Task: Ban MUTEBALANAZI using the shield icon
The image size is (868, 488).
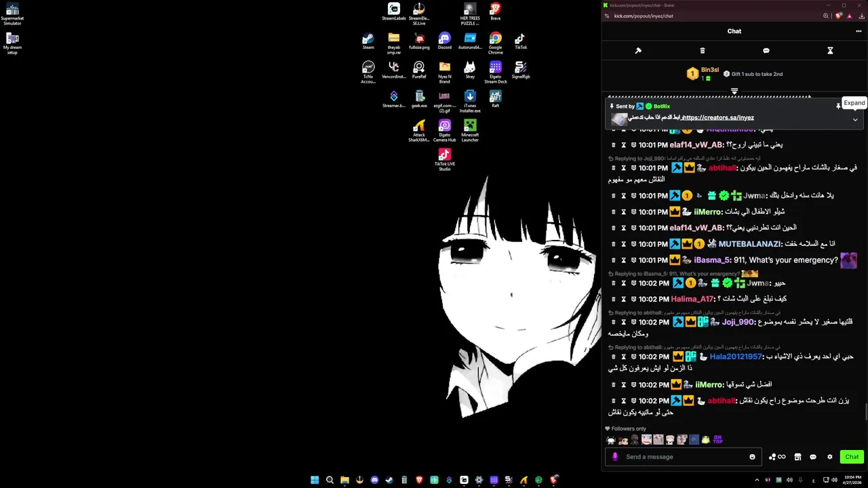Action: 633,244
